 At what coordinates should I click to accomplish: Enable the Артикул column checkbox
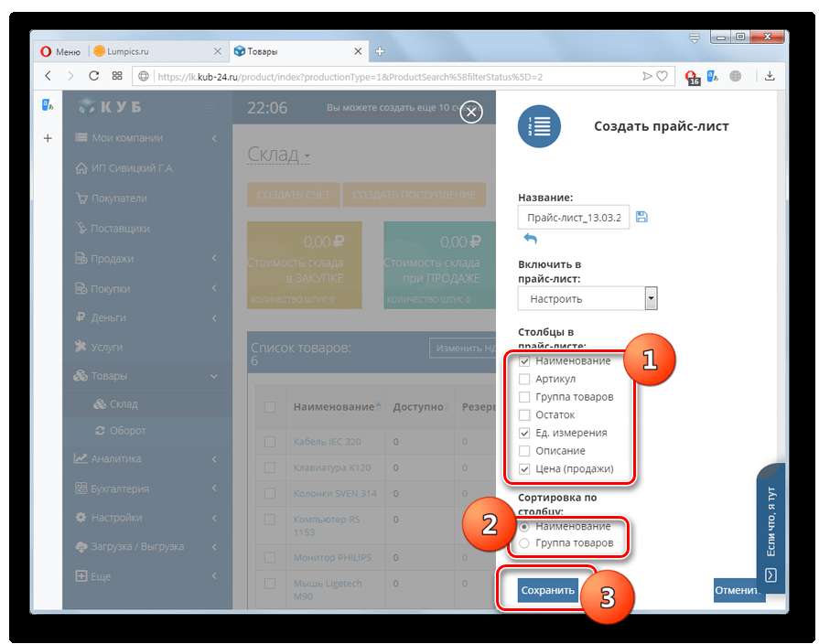click(524, 380)
